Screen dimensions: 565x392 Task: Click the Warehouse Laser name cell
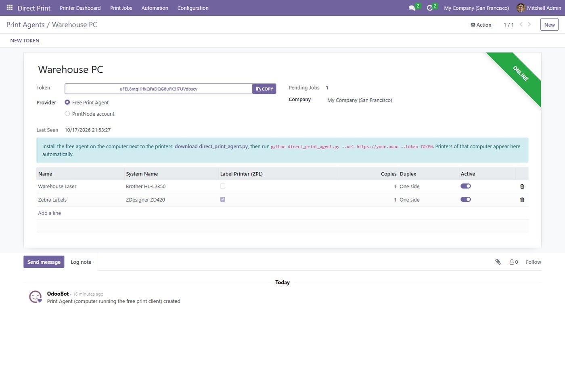click(x=80, y=186)
